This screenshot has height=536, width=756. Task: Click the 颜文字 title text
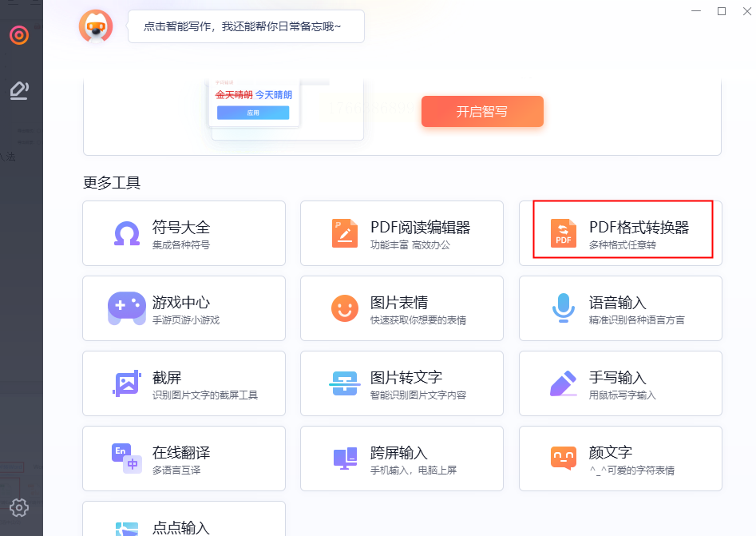tap(611, 453)
